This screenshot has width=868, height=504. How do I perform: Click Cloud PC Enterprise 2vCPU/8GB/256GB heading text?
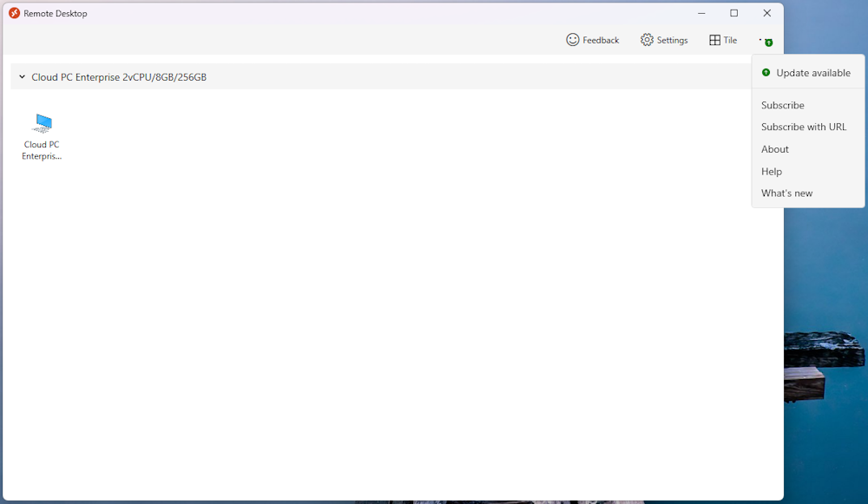tap(118, 77)
